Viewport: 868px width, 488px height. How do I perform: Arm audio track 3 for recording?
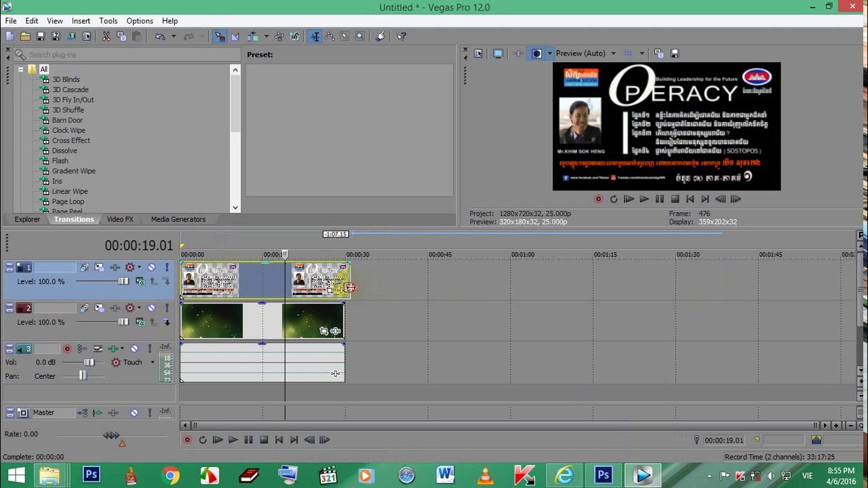pos(67,348)
